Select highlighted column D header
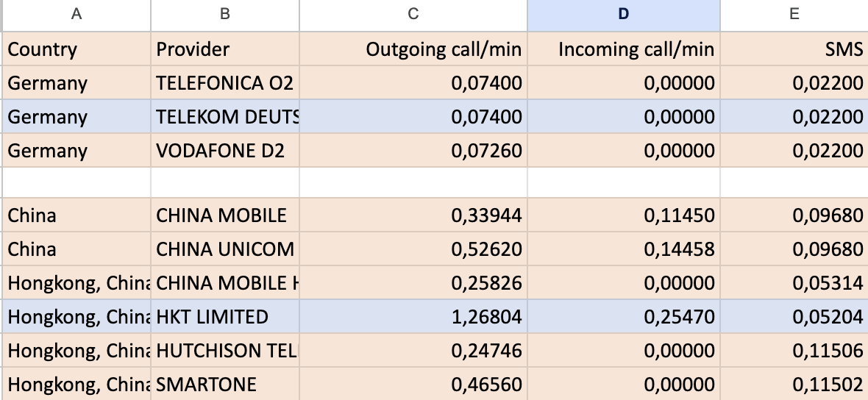Screen dimensions: 868x400 click(x=623, y=15)
